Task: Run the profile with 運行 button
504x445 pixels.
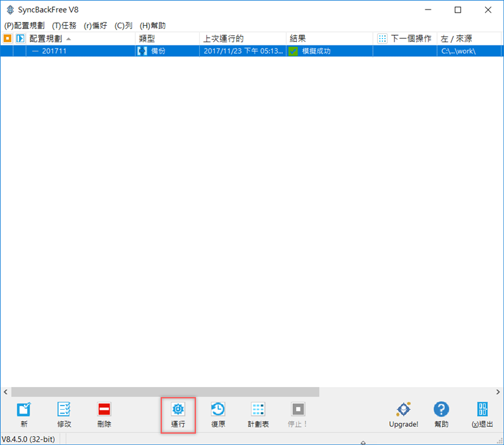Action: coord(178,415)
